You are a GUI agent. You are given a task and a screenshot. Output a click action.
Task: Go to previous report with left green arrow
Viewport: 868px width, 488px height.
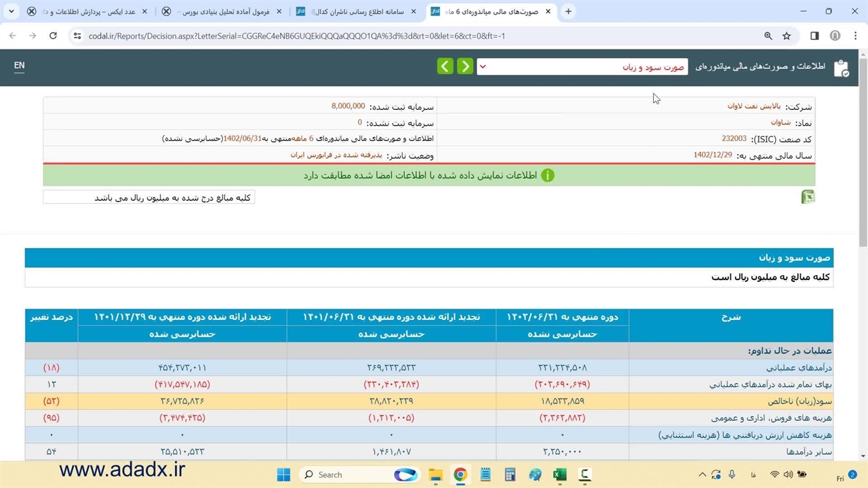[x=445, y=66]
